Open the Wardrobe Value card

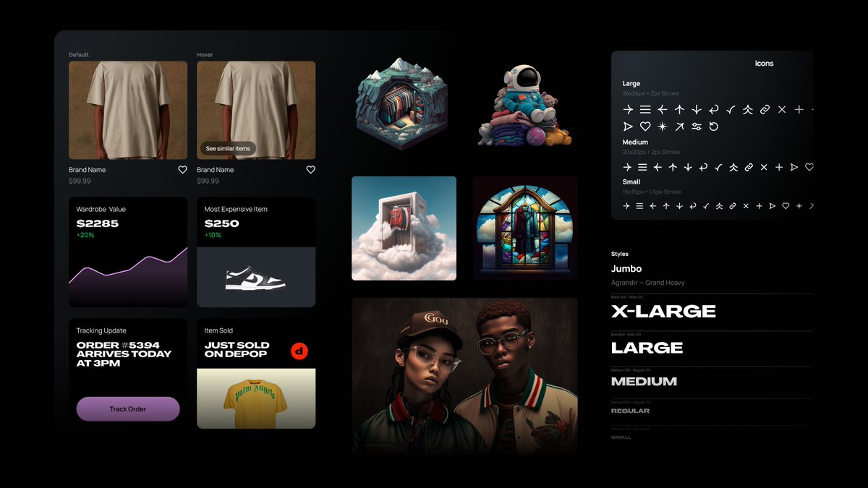pos(128,252)
